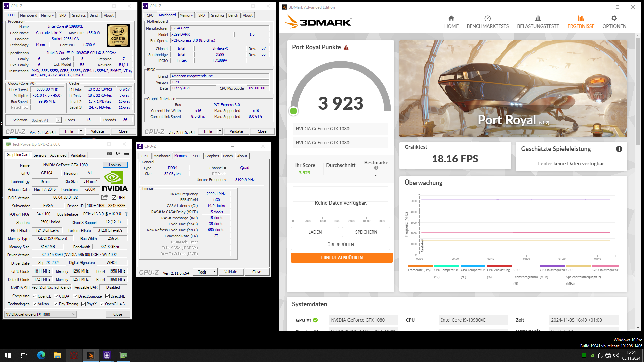Toggle Vulkan checkbox in GPU-Z
This screenshot has height=362, width=644.
[35, 304]
